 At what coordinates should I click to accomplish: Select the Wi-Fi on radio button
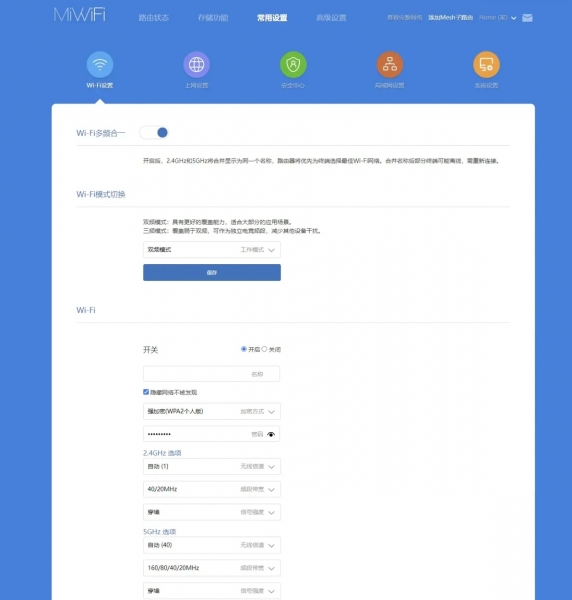click(x=243, y=349)
